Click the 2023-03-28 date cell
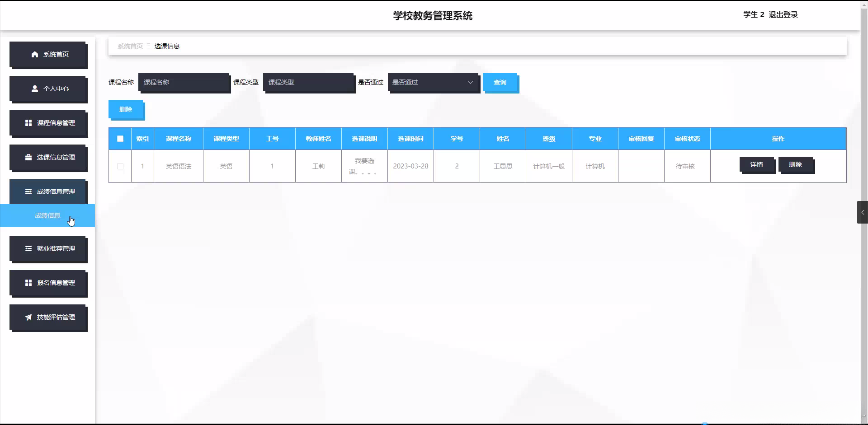The image size is (868, 425). (410, 166)
